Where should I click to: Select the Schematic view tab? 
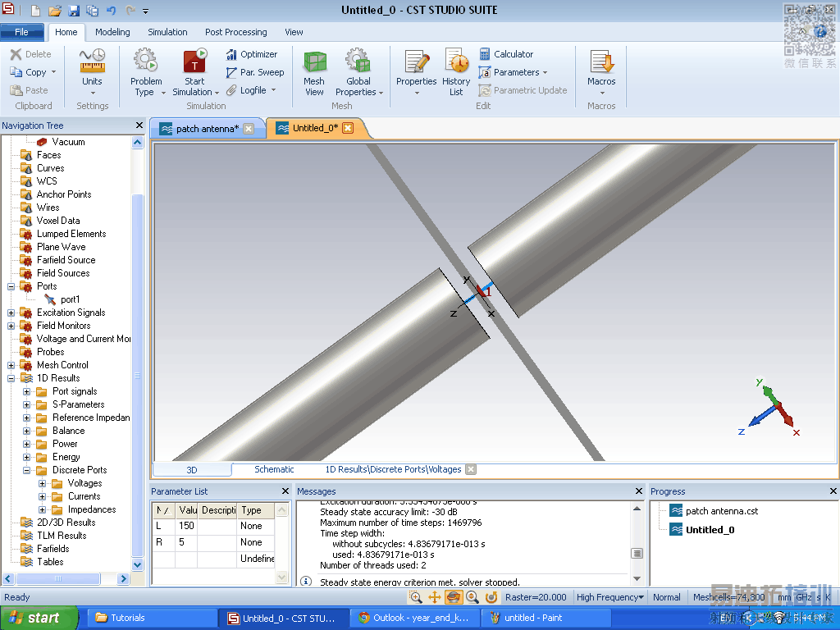point(274,469)
